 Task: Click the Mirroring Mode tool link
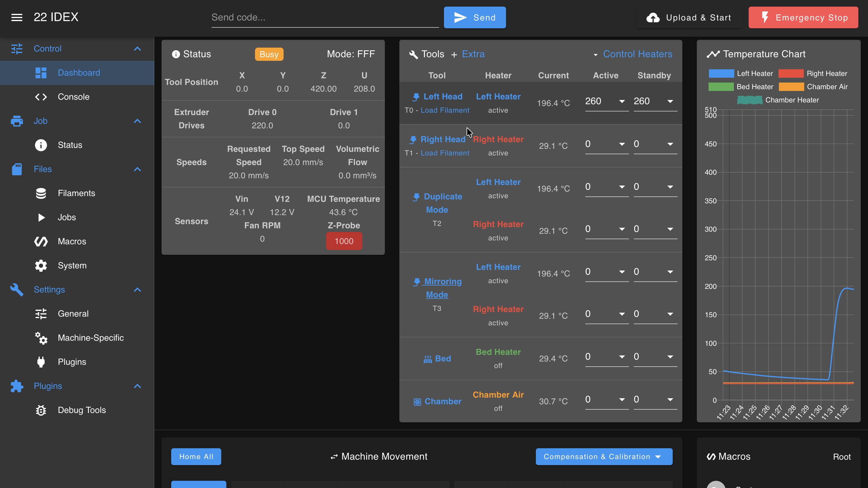point(437,288)
